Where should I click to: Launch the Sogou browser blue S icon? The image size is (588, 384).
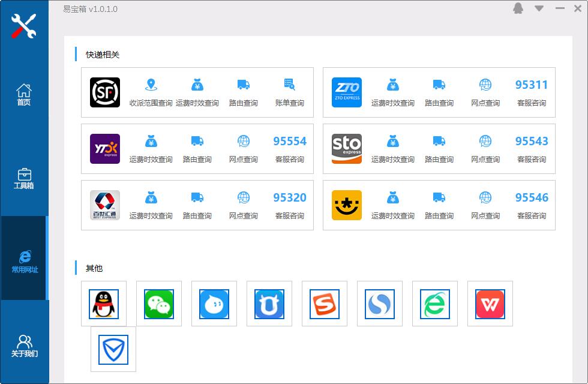click(x=379, y=304)
